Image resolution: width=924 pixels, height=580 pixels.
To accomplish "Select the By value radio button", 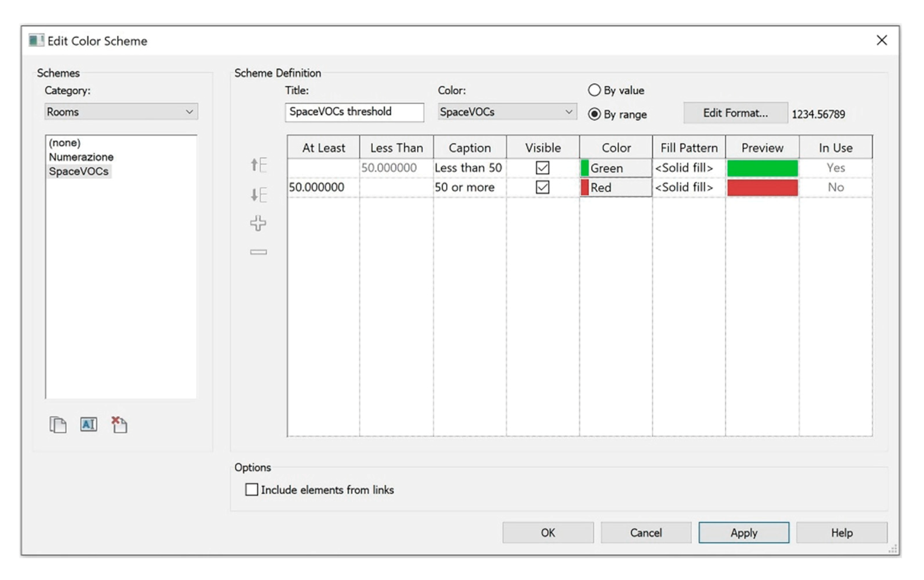I will tap(594, 90).
